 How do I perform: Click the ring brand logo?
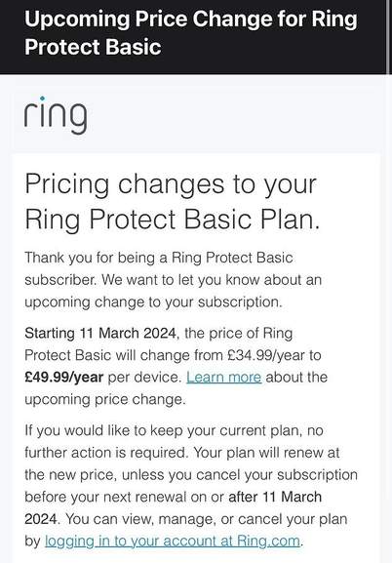click(x=56, y=115)
